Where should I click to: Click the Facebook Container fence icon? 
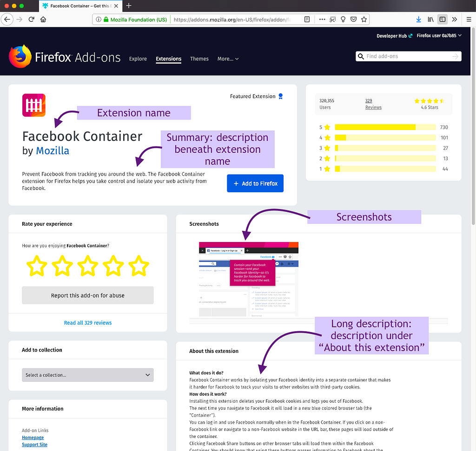[33, 105]
